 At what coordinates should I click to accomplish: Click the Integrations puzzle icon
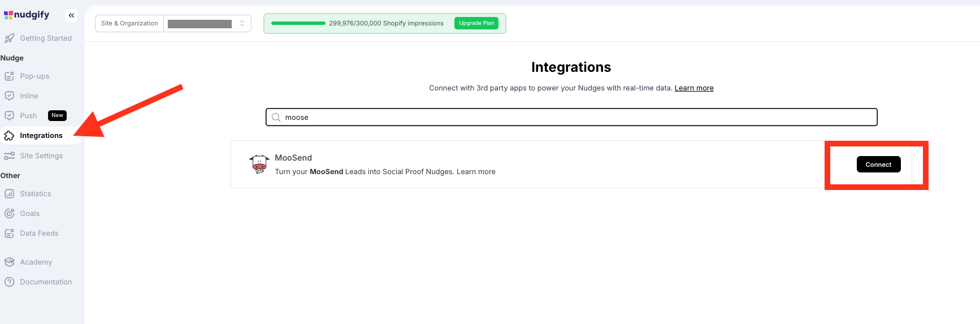(x=10, y=136)
